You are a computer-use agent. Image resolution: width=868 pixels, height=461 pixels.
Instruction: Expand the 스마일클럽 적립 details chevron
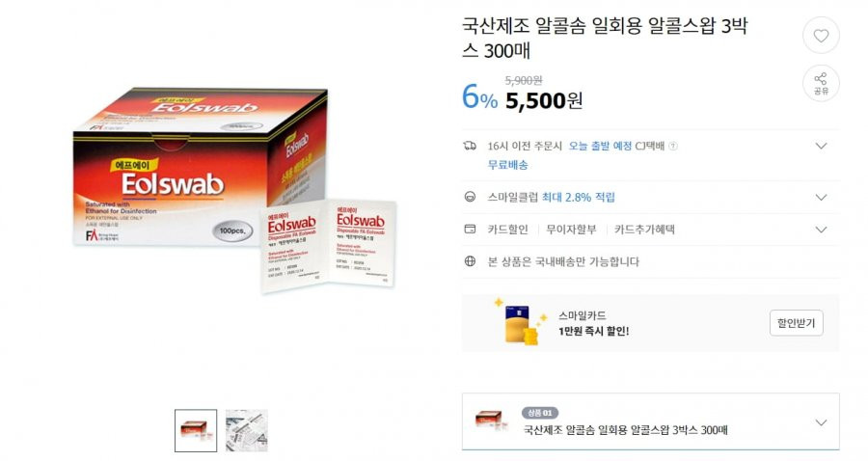click(821, 197)
